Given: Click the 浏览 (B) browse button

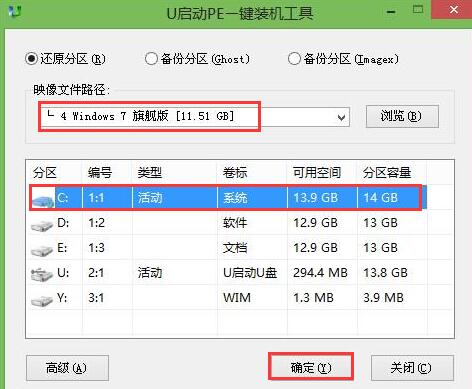Looking at the screenshot, I should 402,116.
